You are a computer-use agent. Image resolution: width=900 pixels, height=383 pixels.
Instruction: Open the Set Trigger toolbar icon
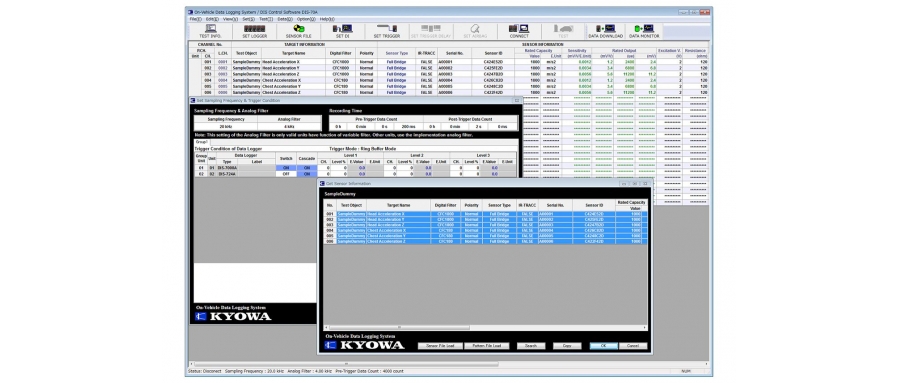coord(387,31)
